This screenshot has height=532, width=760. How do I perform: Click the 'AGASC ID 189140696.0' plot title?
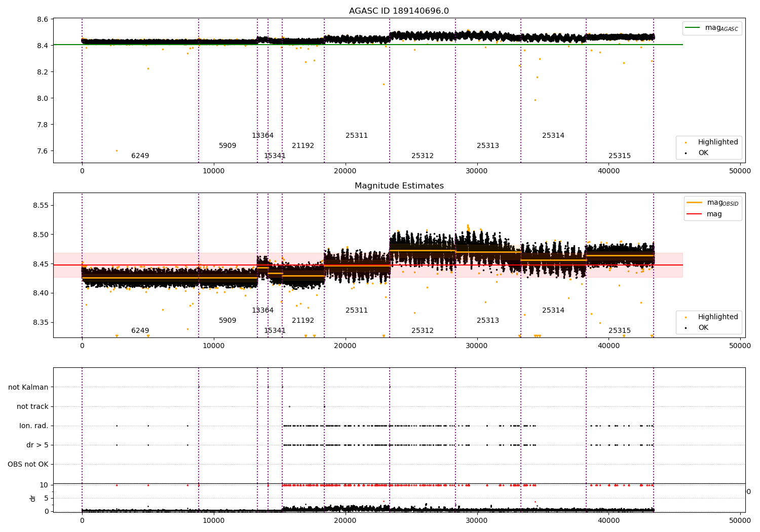pyautogui.click(x=399, y=11)
